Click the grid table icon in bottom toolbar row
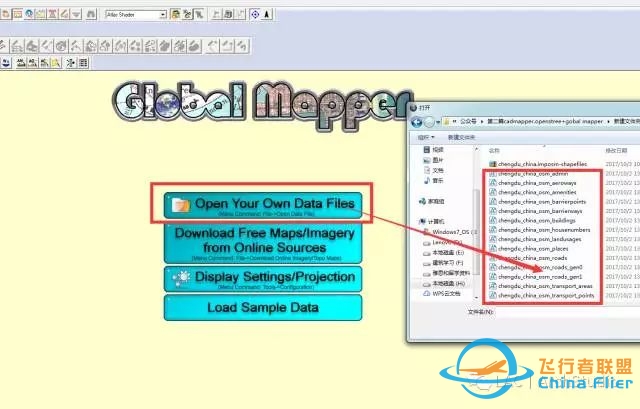The width and height of the screenshot is (640, 409). [83, 62]
